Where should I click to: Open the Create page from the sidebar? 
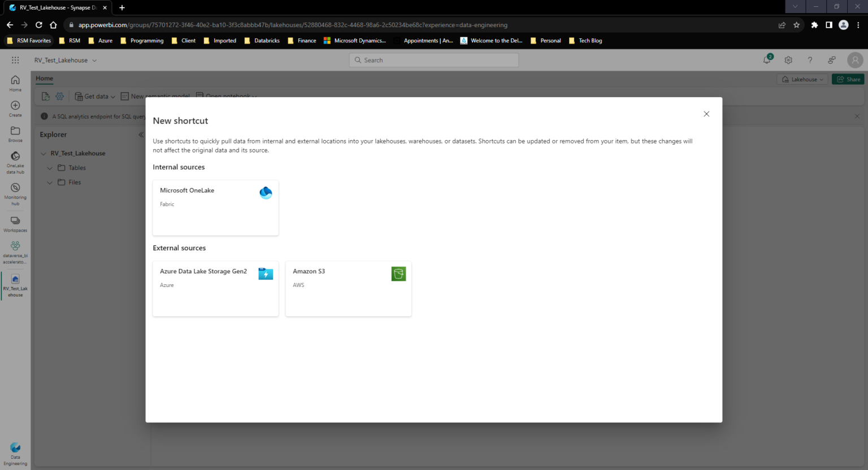(15, 108)
